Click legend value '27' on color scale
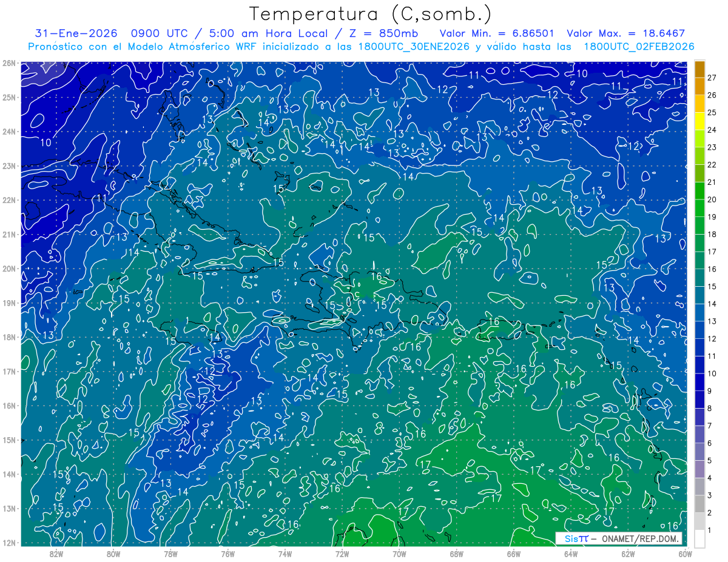The height and width of the screenshot is (562, 728). coord(712,78)
